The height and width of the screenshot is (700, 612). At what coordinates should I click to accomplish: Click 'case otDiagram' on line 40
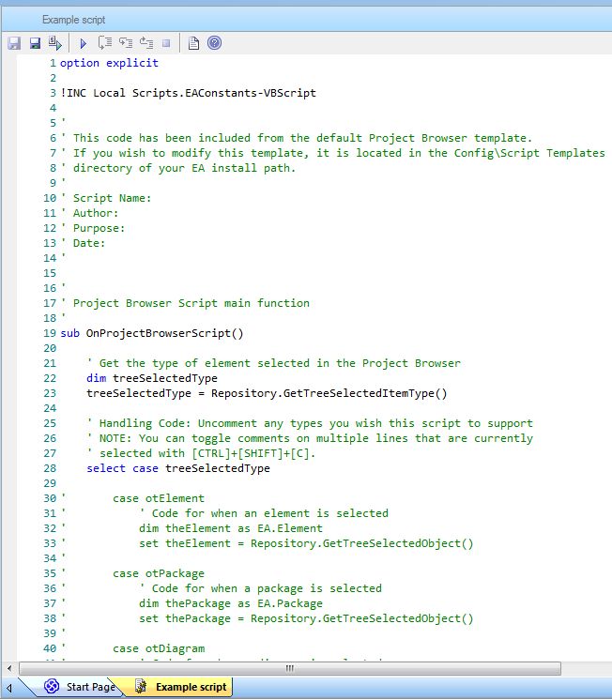159,648
